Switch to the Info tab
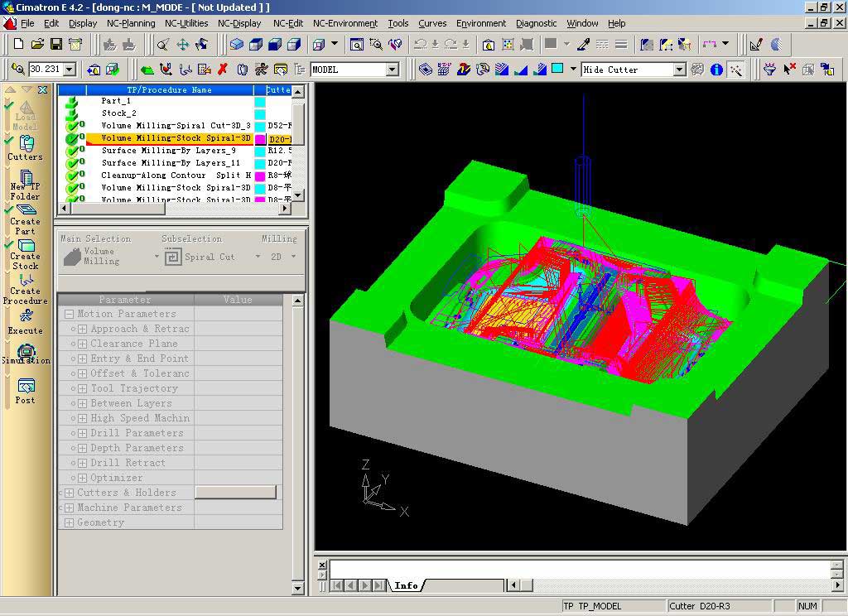848x616 pixels. (x=406, y=585)
